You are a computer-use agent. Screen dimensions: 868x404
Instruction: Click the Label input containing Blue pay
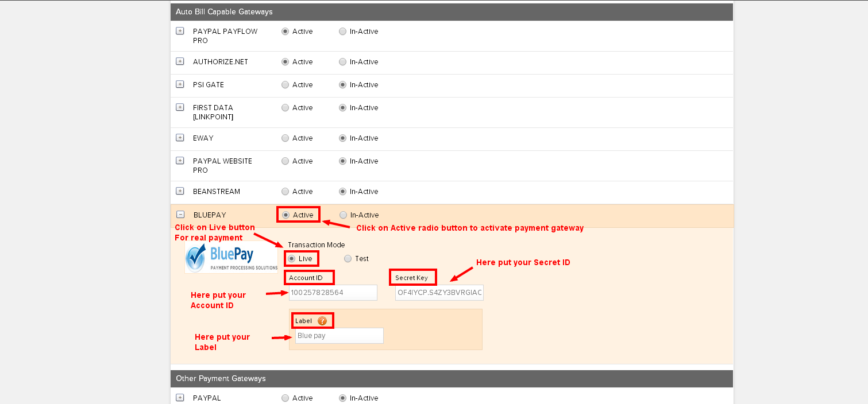pyautogui.click(x=339, y=336)
